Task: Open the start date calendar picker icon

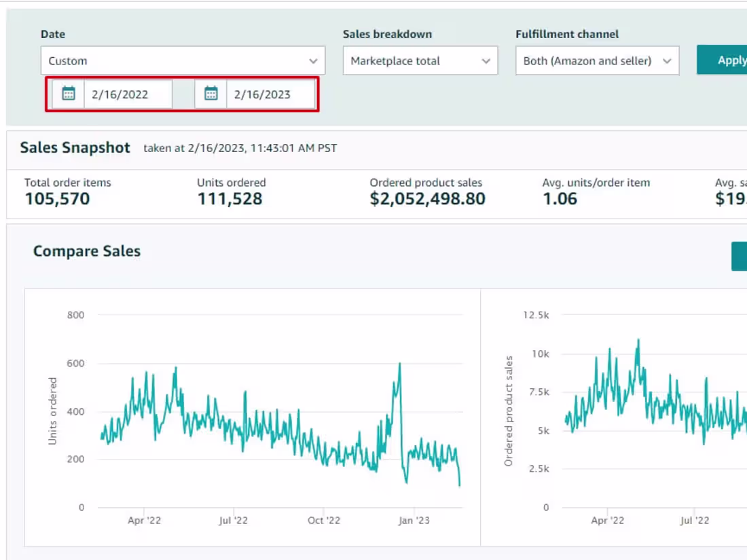Action: click(69, 94)
